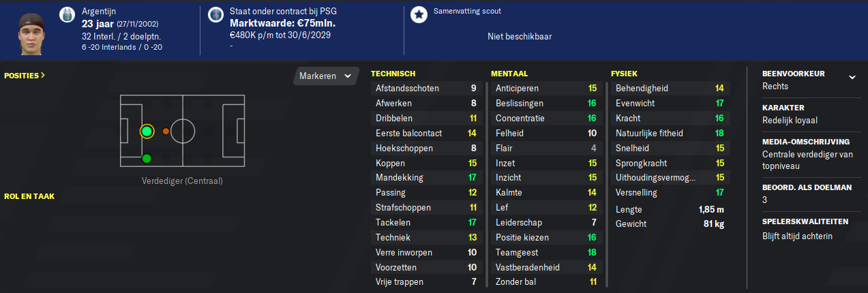Expand the Beenvoorkeur panel chevron

coord(852,77)
